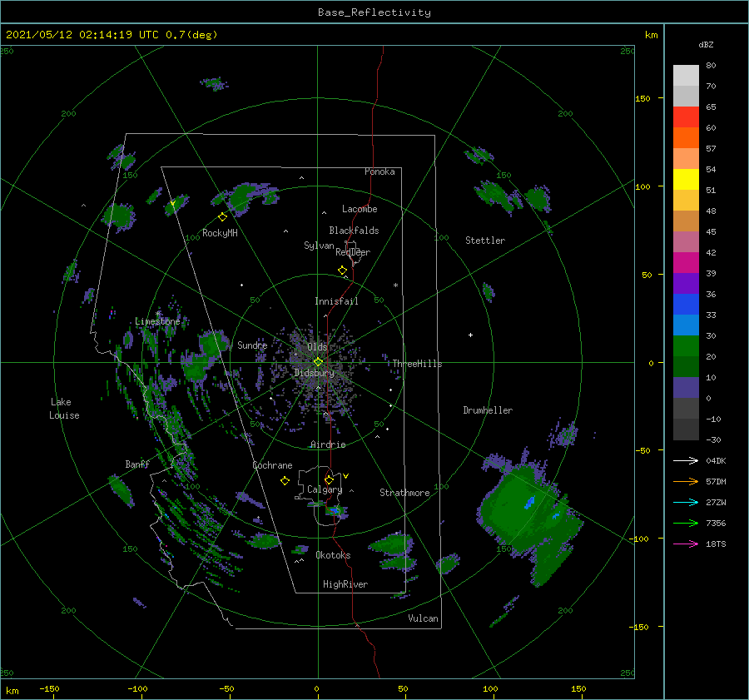Click the Drumheller label
This screenshot has width=749, height=700.
488,410
